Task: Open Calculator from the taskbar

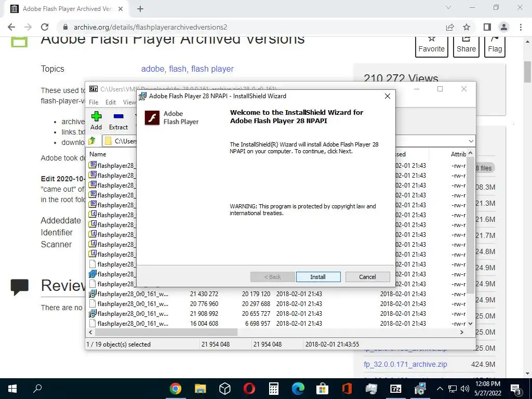Action: tap(273, 389)
